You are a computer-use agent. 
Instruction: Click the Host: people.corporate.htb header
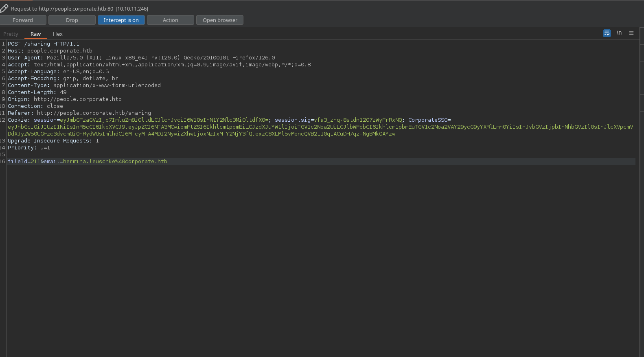pos(50,50)
